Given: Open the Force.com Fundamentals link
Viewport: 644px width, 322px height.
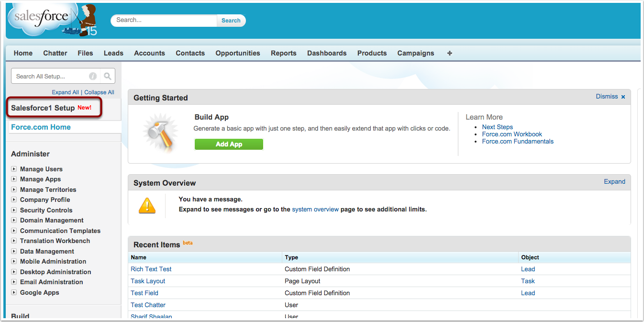Looking at the screenshot, I should tap(518, 141).
